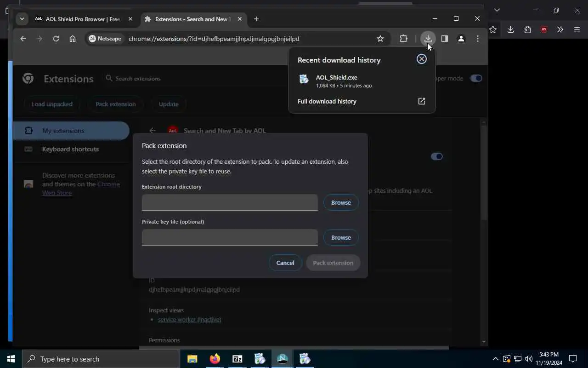Click the address bar URL field
Image resolution: width=588 pixels, height=368 pixels.
pyautogui.click(x=214, y=39)
